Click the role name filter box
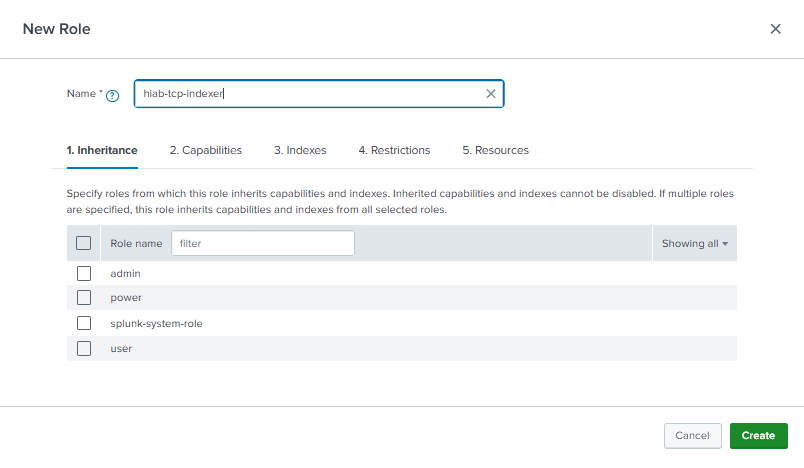The width and height of the screenshot is (804, 468). click(262, 243)
